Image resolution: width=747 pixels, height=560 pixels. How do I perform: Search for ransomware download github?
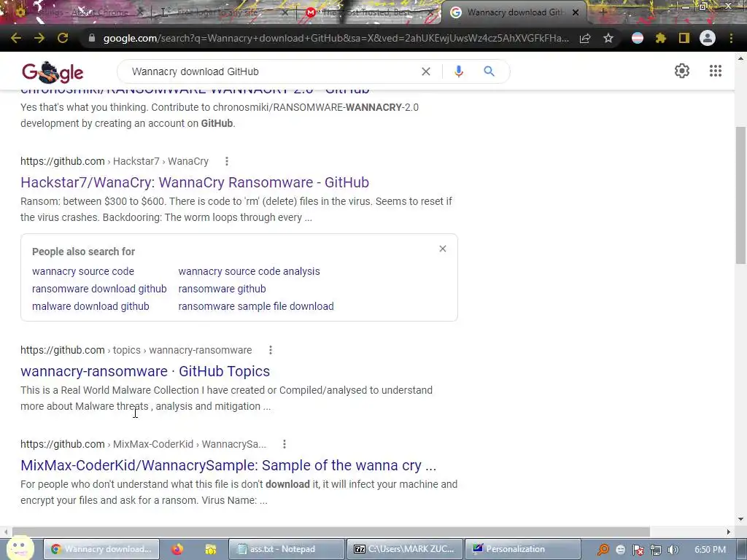coord(99,289)
